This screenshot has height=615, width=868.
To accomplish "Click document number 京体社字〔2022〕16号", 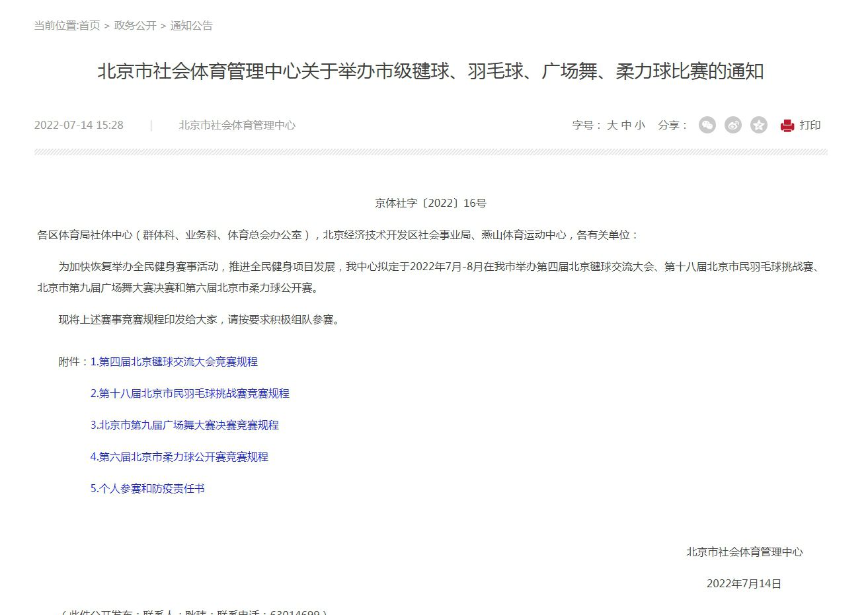I will click(431, 203).
